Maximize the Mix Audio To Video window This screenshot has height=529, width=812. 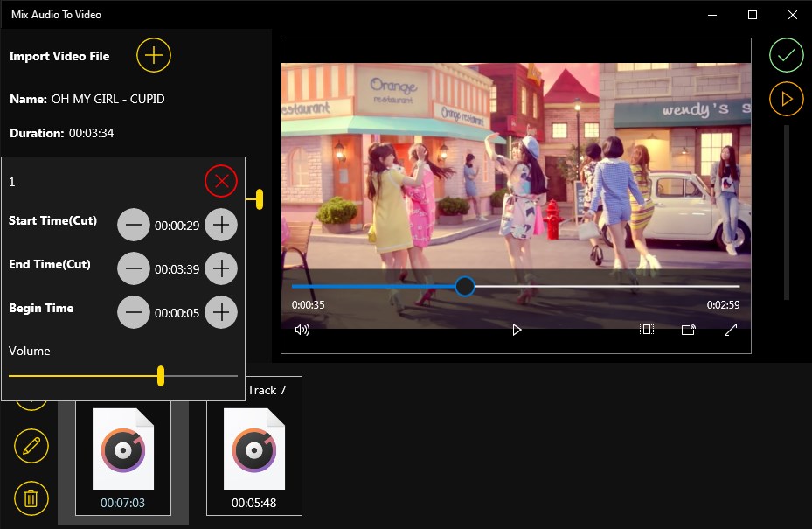[x=753, y=15]
